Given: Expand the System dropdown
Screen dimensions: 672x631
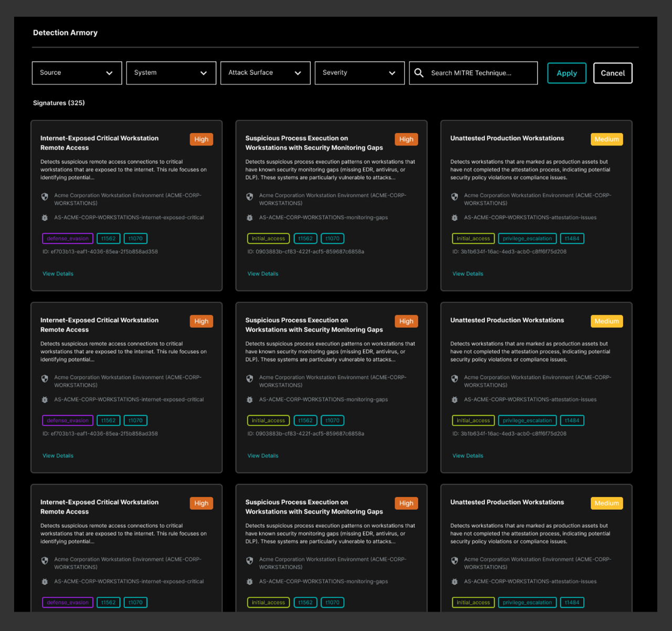Looking at the screenshot, I should coord(171,73).
